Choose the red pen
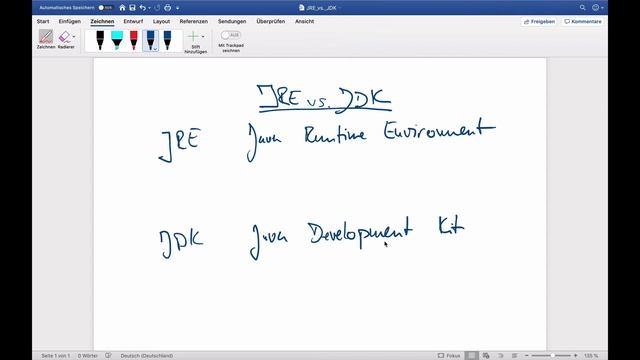 [x=134, y=40]
